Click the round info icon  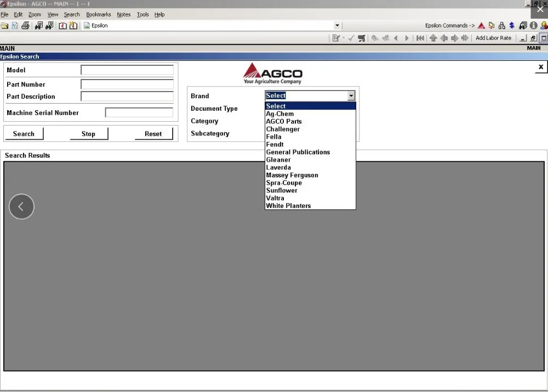(x=533, y=26)
